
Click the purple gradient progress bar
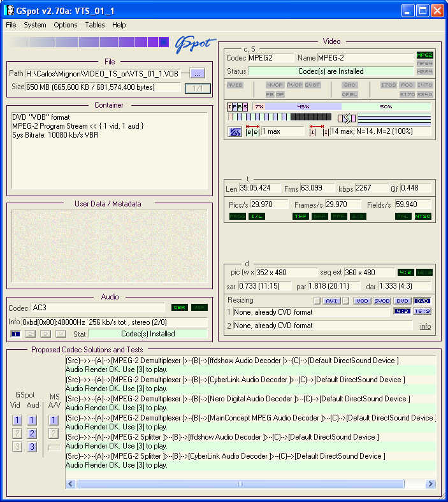tap(89, 42)
